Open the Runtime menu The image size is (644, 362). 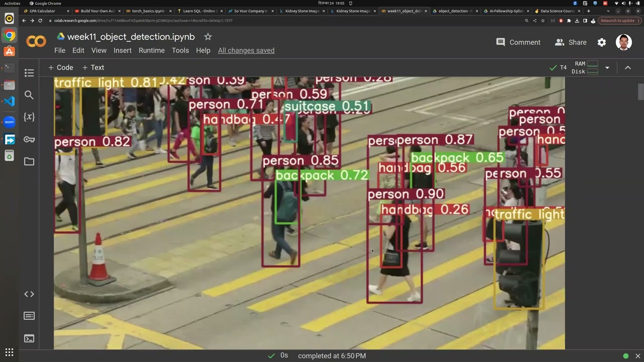(151, 50)
